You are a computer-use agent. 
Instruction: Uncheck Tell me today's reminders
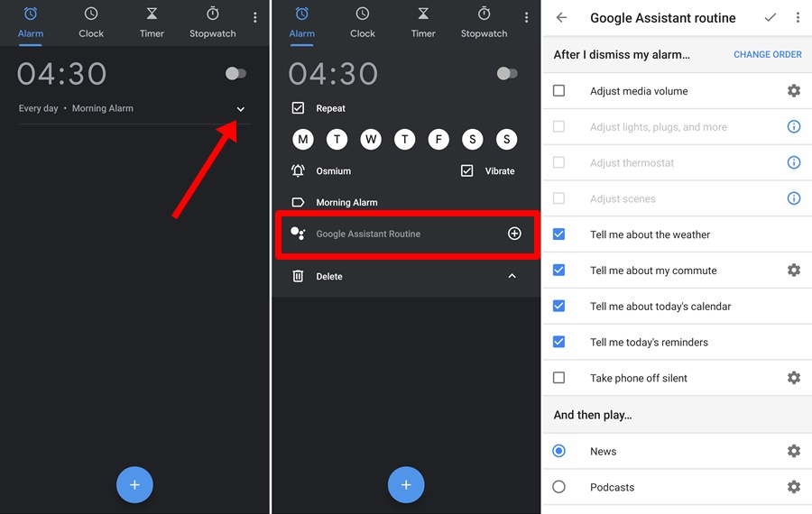[558, 342]
